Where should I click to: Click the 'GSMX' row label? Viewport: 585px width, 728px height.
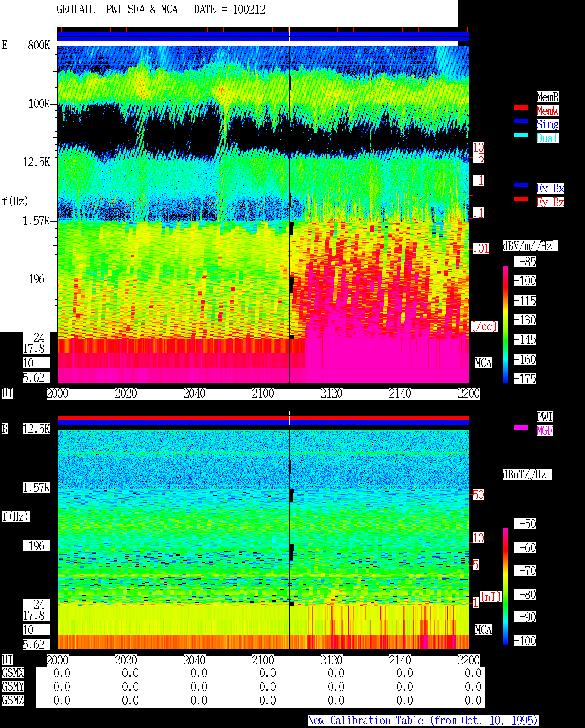pos(13,673)
